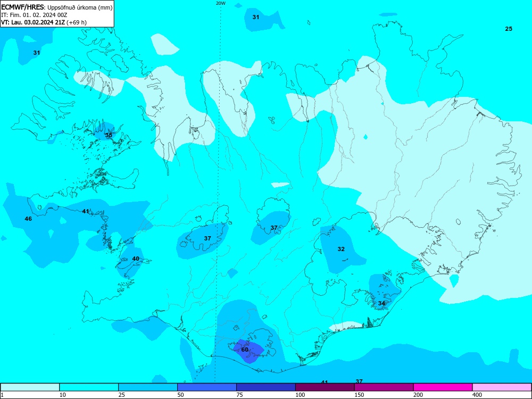Click the 32 value in the southeast highlands

[341, 249]
